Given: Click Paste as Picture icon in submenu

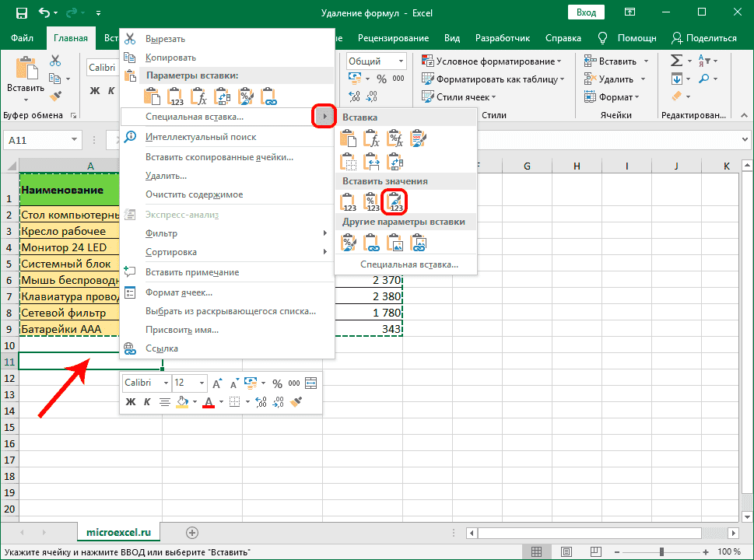Looking at the screenshot, I should click(x=396, y=243).
